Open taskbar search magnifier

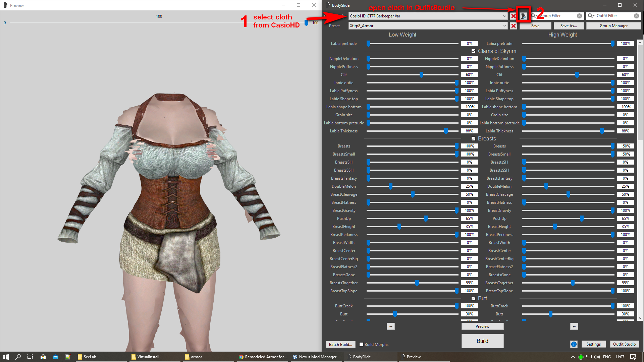[18, 357]
